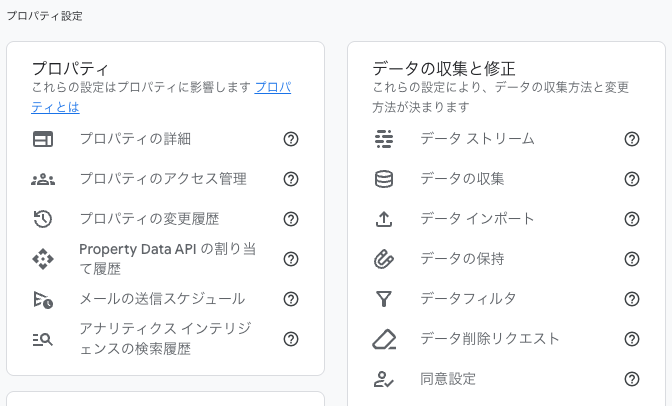Click the アナリティクス インテリジェンス search history icon
Viewport: 672px width, 406px height.
[x=43, y=340]
